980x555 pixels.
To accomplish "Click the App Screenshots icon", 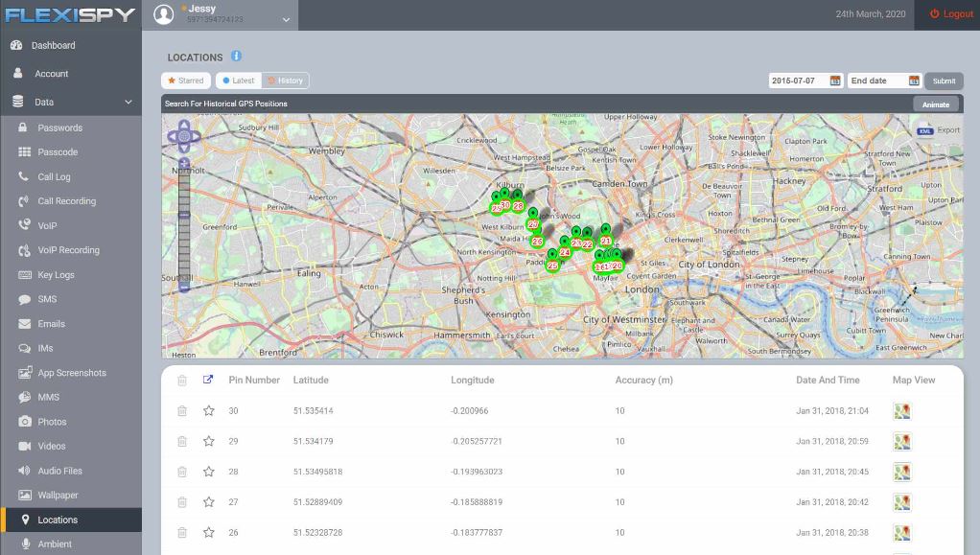I will (x=25, y=373).
